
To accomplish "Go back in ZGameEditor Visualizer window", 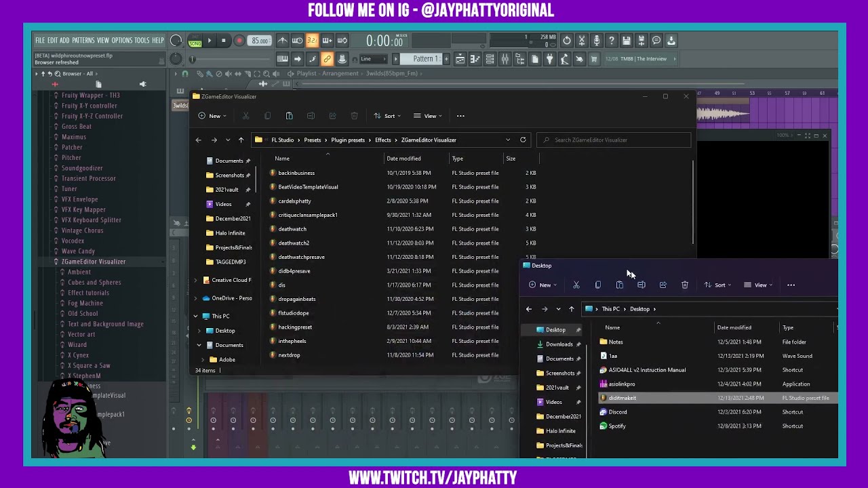I will pyautogui.click(x=198, y=140).
